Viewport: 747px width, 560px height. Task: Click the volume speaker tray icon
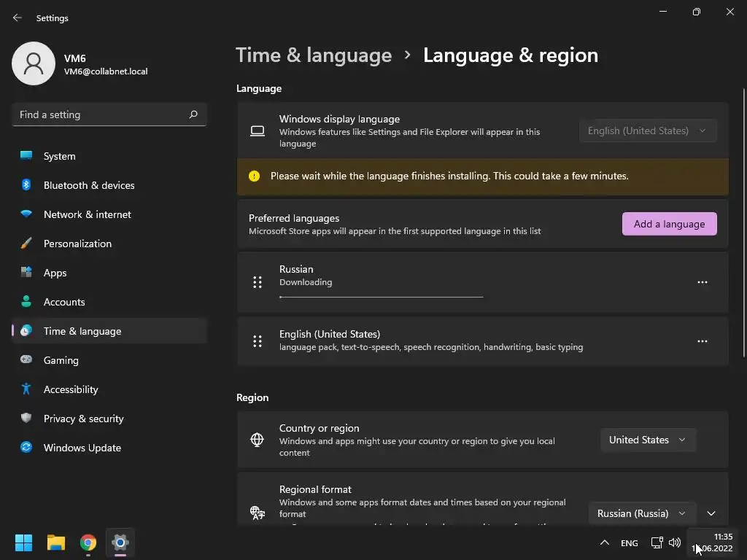tap(675, 542)
